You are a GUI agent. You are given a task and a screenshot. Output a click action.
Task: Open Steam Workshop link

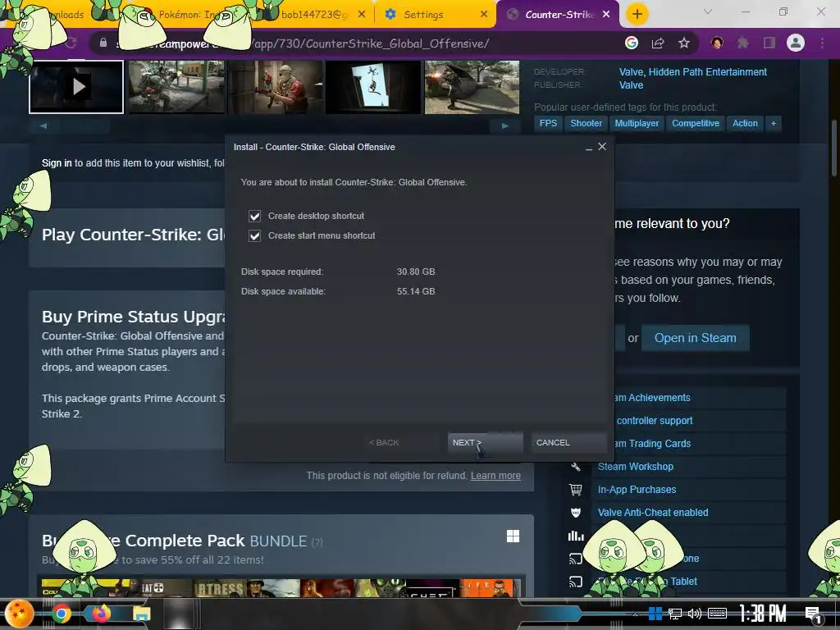click(636, 467)
